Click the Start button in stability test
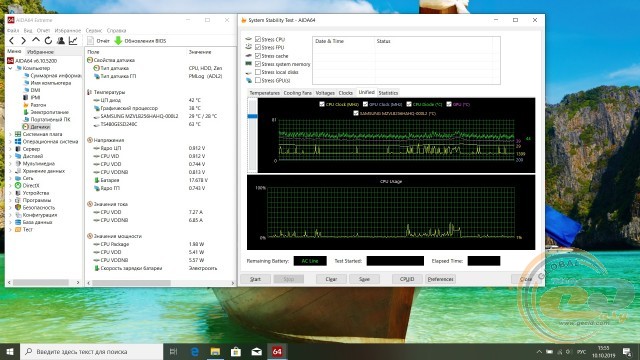 (x=255, y=279)
